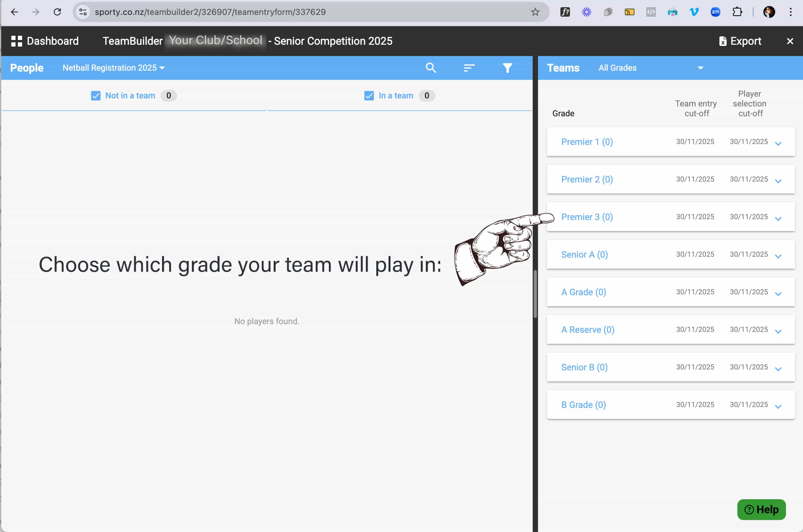Open the browser extensions puzzle menu
This screenshot has width=803, height=532.
(737, 12)
